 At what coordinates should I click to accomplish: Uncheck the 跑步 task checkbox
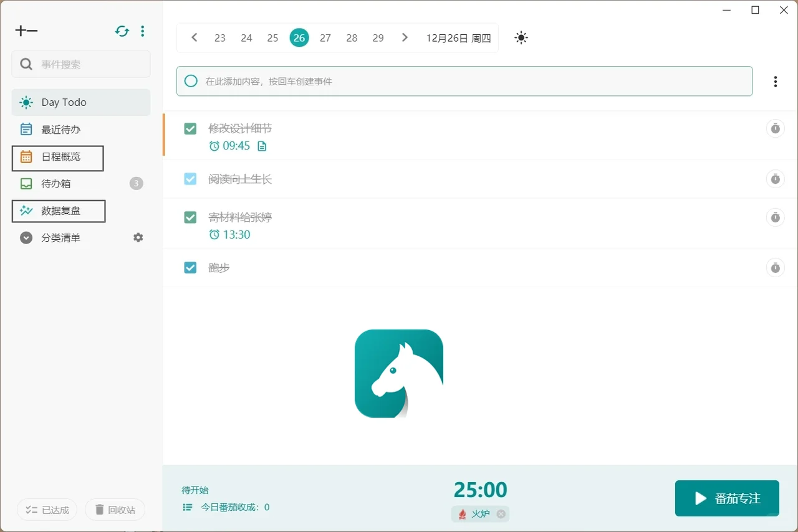[190, 267]
